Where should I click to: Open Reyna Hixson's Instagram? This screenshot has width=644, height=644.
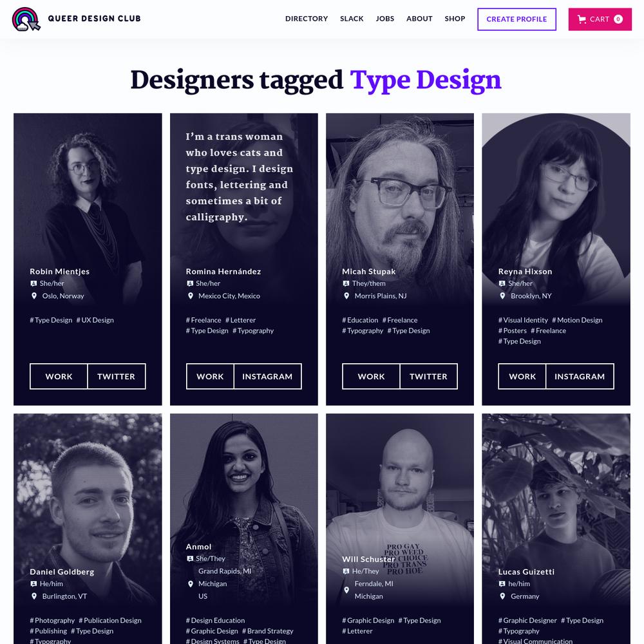(x=580, y=376)
